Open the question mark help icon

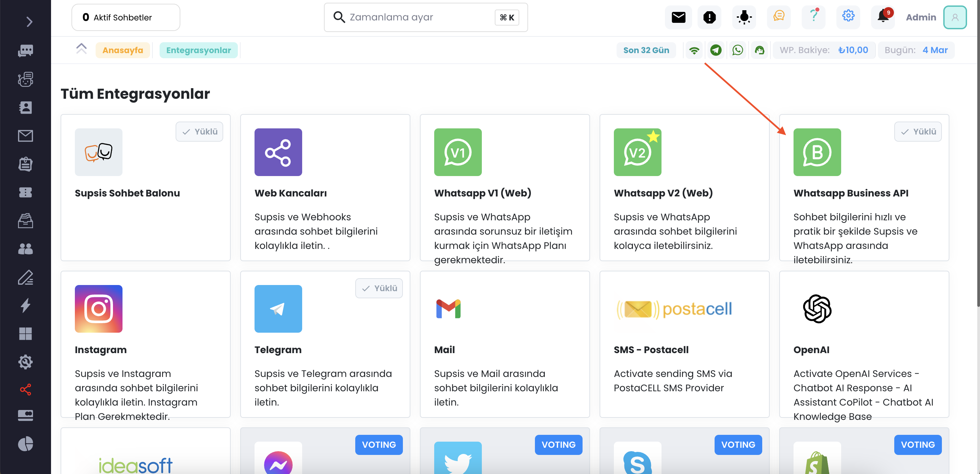[813, 16]
